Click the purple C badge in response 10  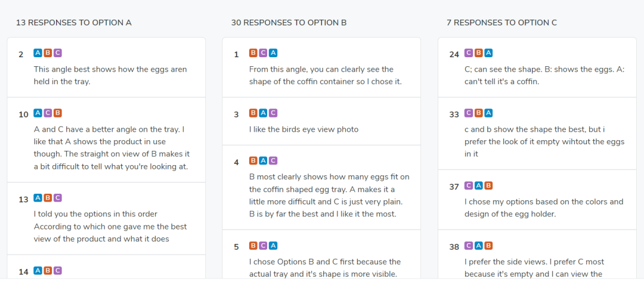[x=48, y=113]
